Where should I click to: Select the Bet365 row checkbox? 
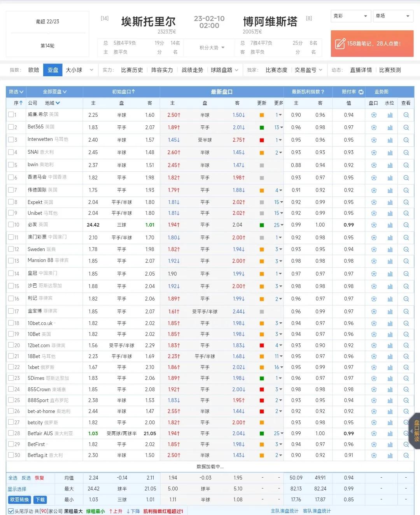[12, 127]
